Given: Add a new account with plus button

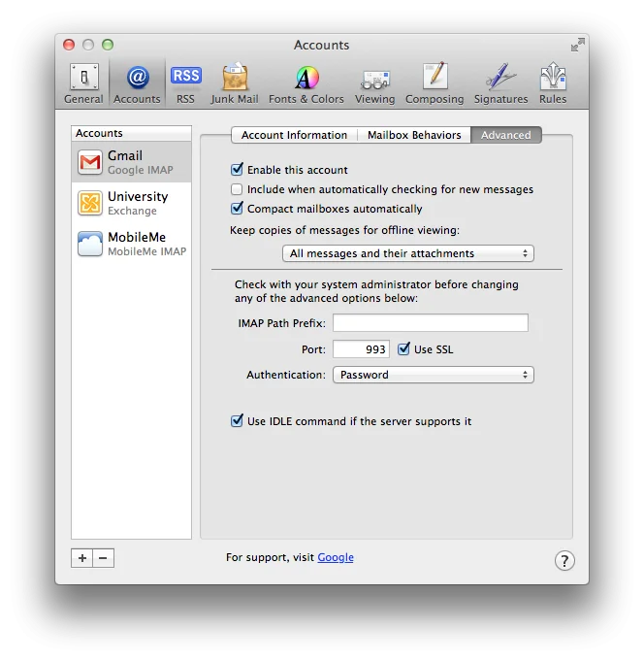Looking at the screenshot, I should coord(82,558).
